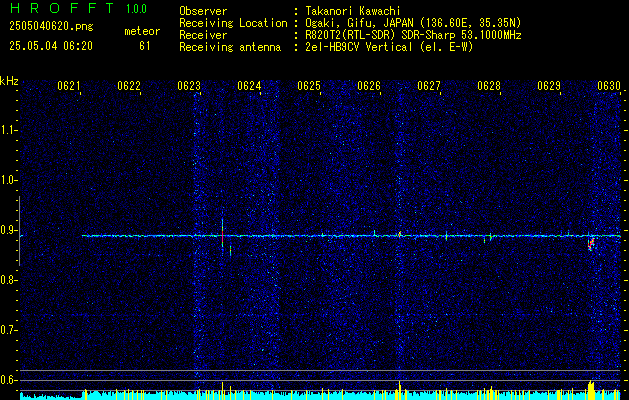629x400 pixels.
Task: Click the red meteor echo spike after 0623
Action: coord(222,237)
